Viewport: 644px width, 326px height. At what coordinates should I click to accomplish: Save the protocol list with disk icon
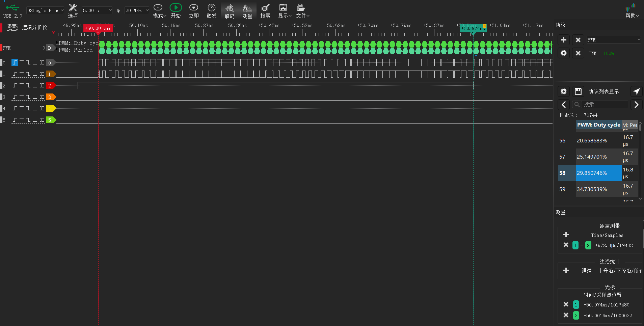578,91
